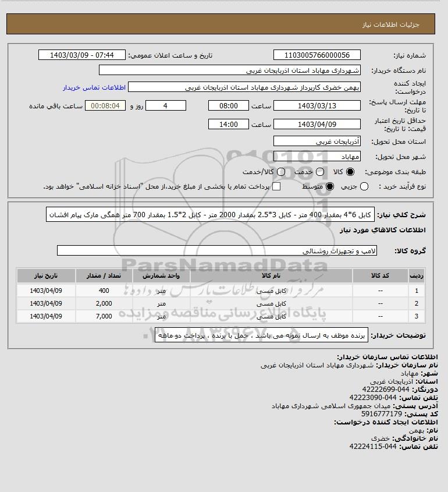The height and width of the screenshot is (492, 448).
Task: Click the delivery city field مهاباد
Action: tap(317, 156)
